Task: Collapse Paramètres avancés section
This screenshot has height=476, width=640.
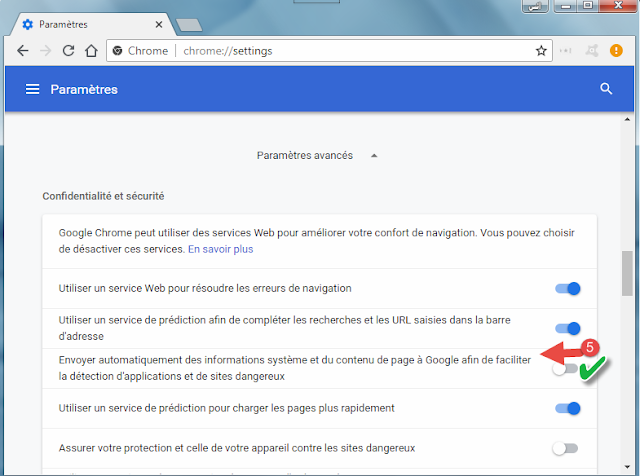Action: (x=317, y=156)
